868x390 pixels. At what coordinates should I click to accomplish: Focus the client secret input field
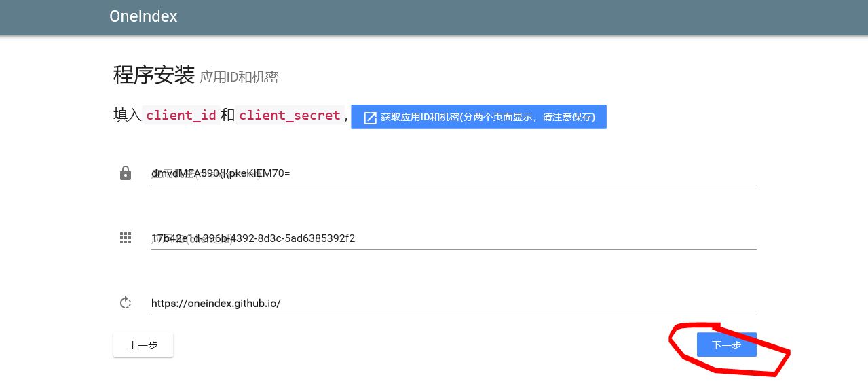[x=453, y=173]
